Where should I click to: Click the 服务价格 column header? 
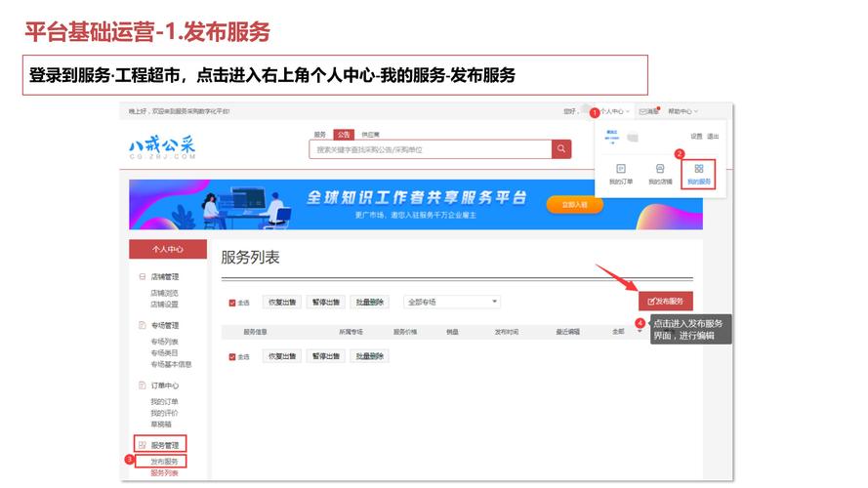pos(405,332)
